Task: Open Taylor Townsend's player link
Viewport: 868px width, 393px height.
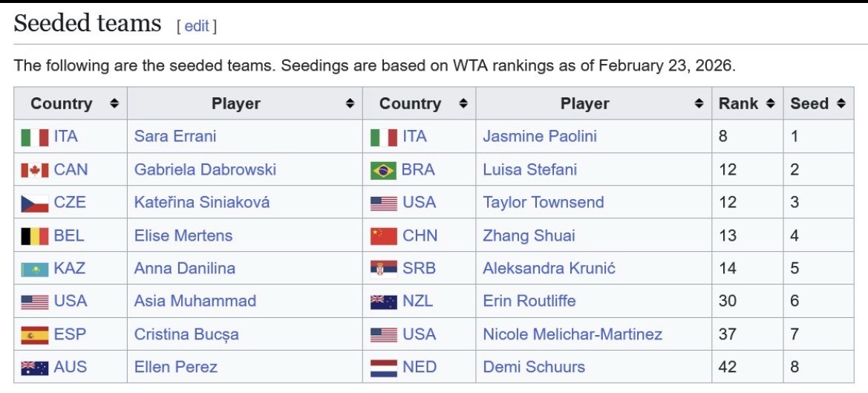Action: tap(543, 202)
